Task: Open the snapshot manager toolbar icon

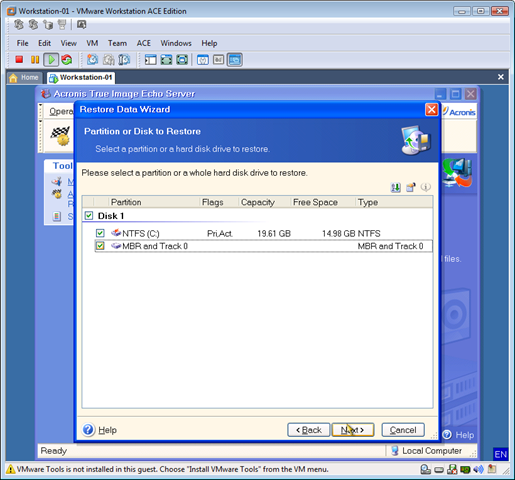Action: pos(124,60)
